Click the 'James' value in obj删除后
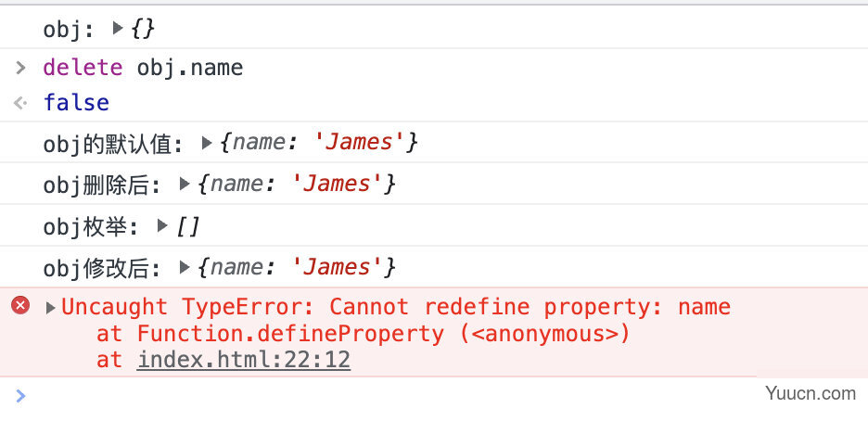This screenshot has width=868, height=421. 338,184
